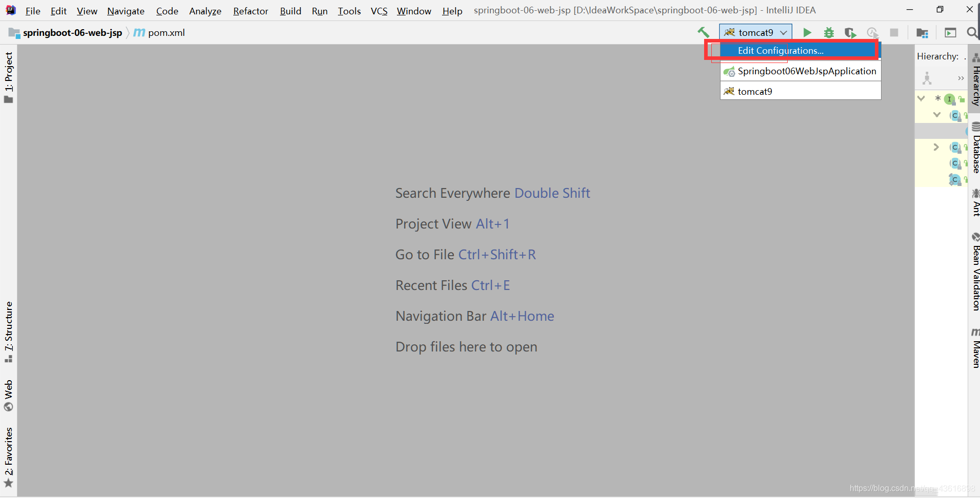This screenshot has height=498, width=980.
Task: Open the Run menu
Action: click(x=319, y=11)
